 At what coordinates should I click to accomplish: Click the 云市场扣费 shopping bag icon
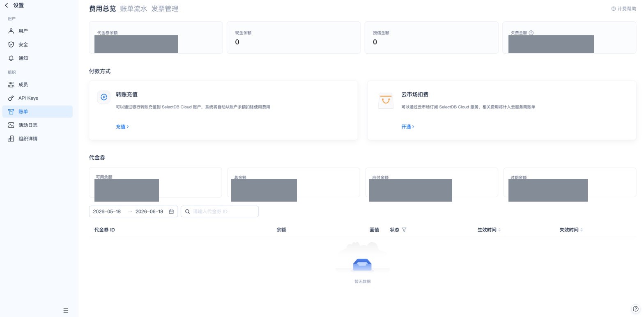tap(385, 101)
